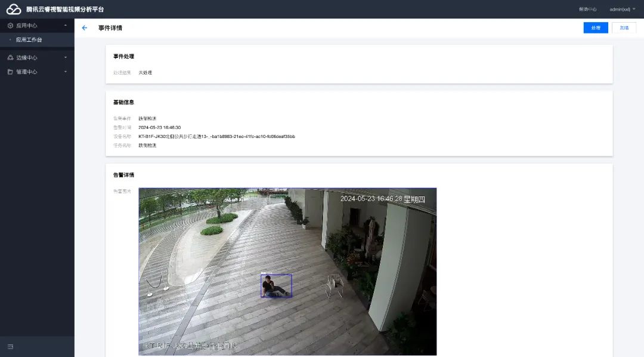Open the 管理中心 menu item
This screenshot has width=644, height=357.
point(37,72)
